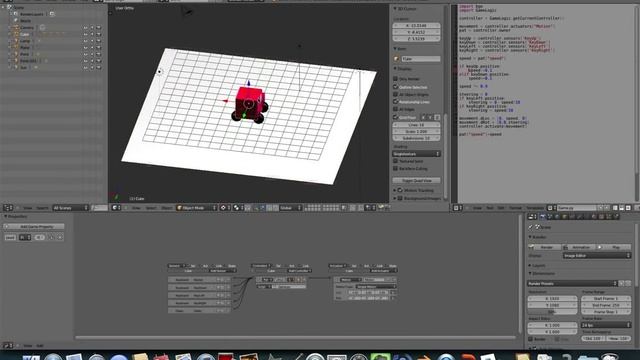The height and width of the screenshot is (360, 640).
Task: Open the text editor Text menu
Action: pos(489,208)
